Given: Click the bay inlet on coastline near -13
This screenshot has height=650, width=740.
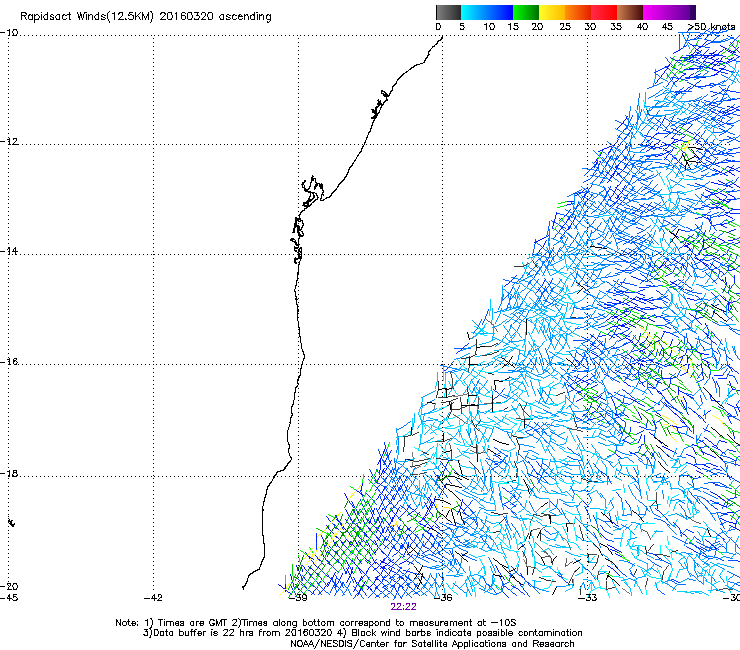Looking at the screenshot, I should [x=312, y=191].
